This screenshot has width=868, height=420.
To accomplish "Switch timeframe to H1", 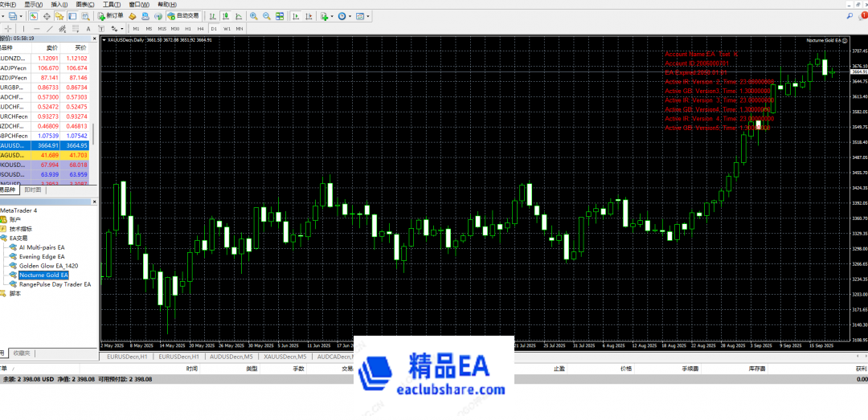I will point(188,28).
